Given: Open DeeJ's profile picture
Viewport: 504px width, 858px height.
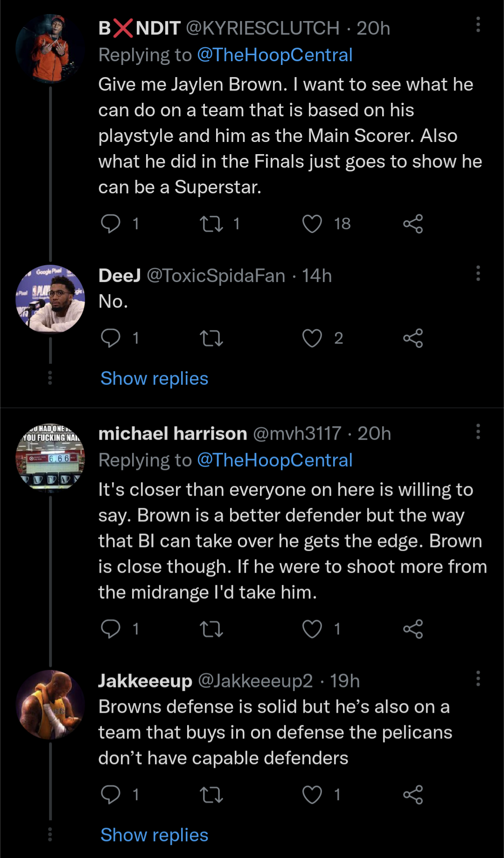Looking at the screenshot, I should (x=50, y=299).
